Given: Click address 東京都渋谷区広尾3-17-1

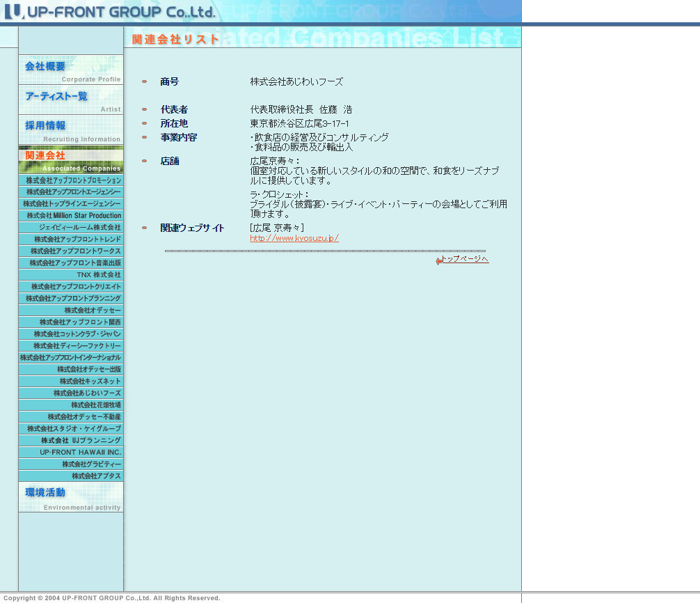Looking at the screenshot, I should [x=300, y=123].
